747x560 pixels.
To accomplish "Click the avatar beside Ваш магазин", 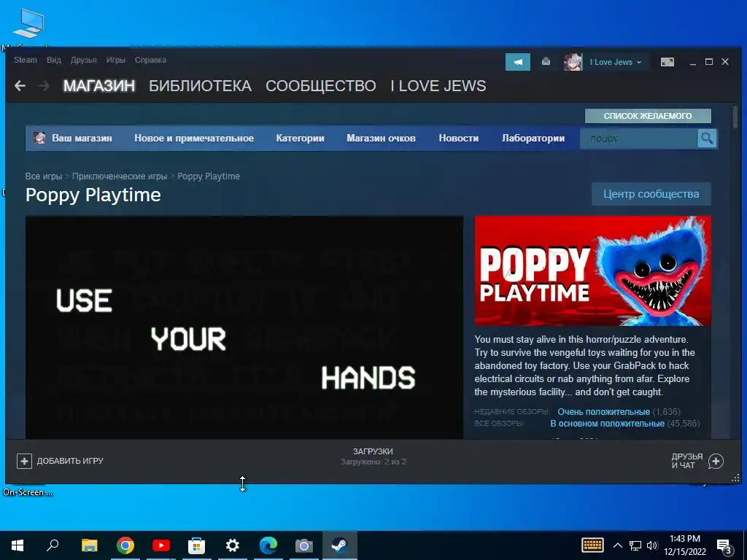I will 39,138.
